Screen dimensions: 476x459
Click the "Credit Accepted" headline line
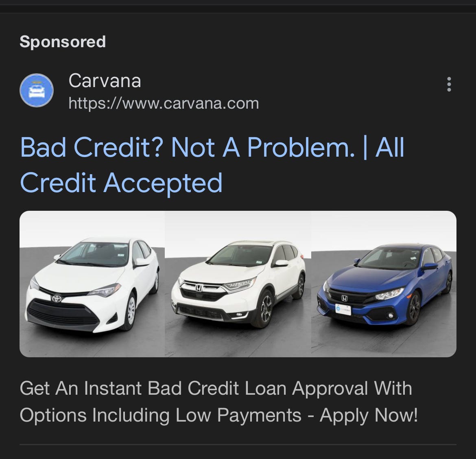(x=121, y=183)
